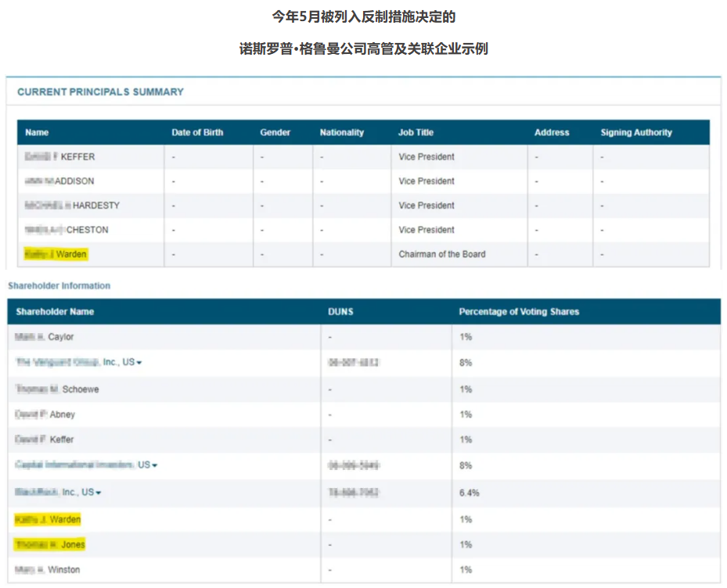Select the heading 'CURRENT PRINCIPALS SUMMARY'
The width and height of the screenshot is (727, 588).
tap(101, 91)
